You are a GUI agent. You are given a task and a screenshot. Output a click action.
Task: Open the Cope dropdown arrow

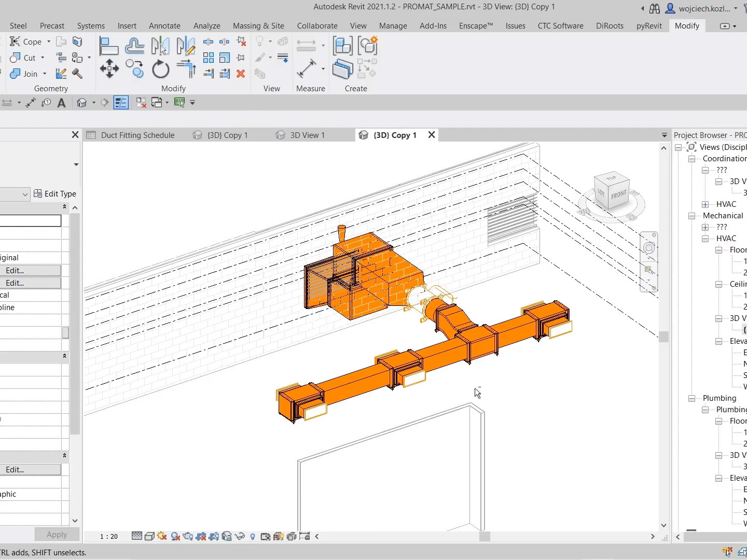49,41
